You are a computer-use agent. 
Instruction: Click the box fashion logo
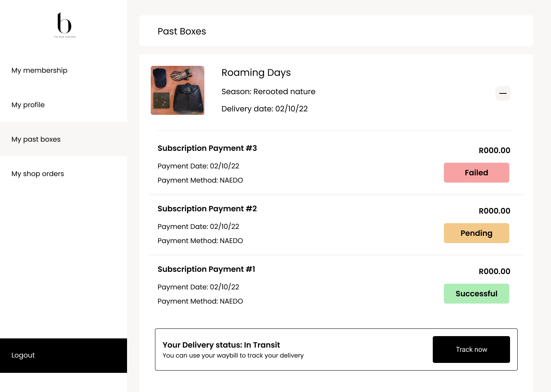[x=64, y=25]
